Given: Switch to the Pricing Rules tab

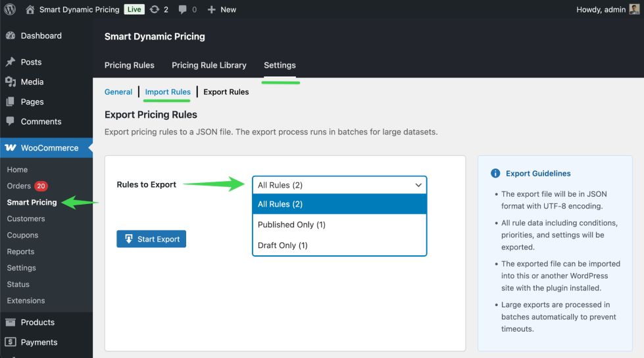Looking at the screenshot, I should (130, 65).
